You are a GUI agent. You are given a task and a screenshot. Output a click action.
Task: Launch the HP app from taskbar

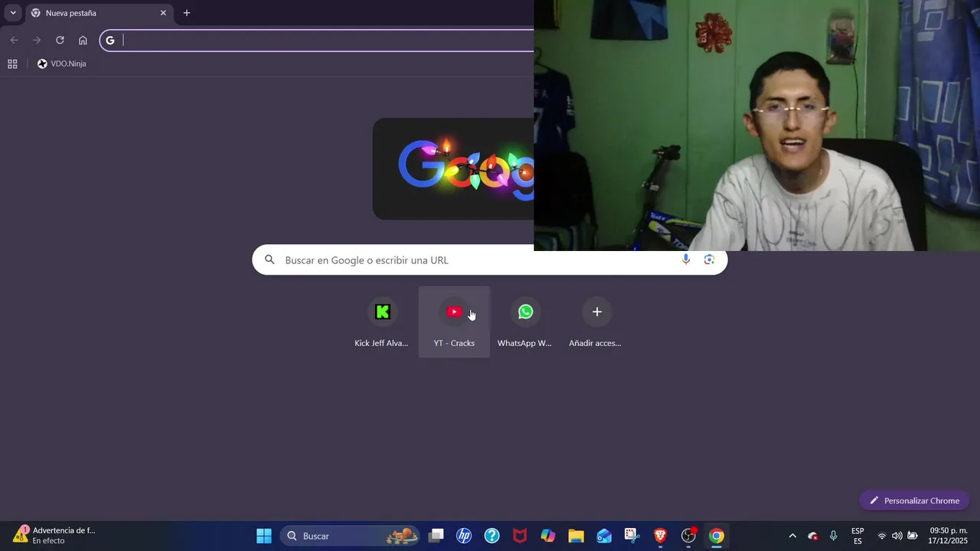tap(464, 536)
